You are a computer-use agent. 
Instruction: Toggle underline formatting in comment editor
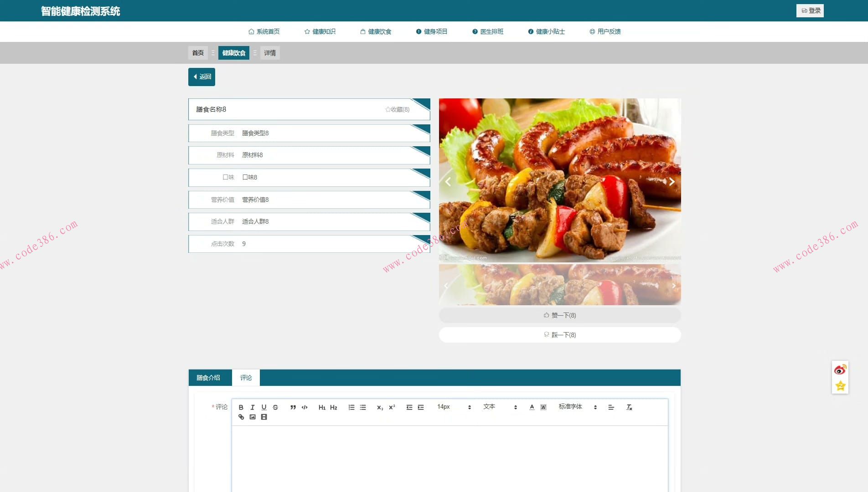coord(264,407)
